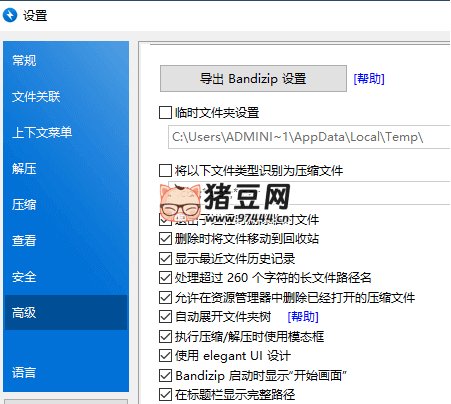Screen dimensions: 451x404
Task: Open the 帮助 link beside export button
Action: [369, 79]
